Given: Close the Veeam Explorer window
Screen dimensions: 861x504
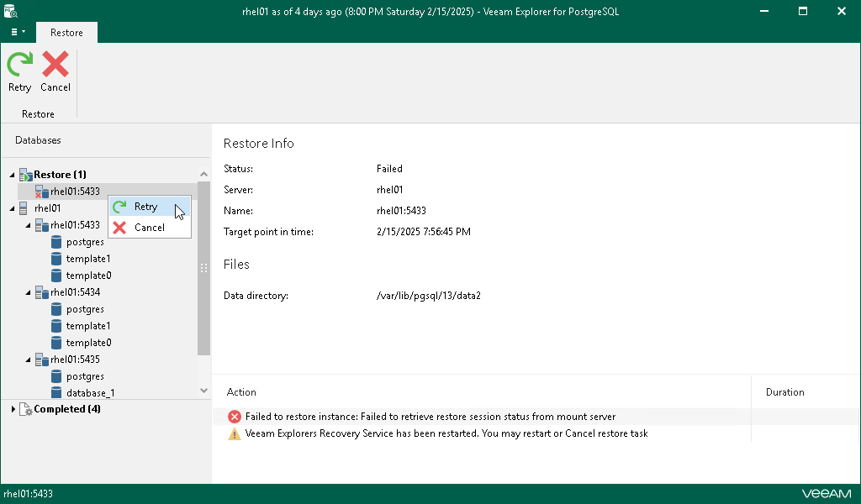Looking at the screenshot, I should (x=841, y=11).
